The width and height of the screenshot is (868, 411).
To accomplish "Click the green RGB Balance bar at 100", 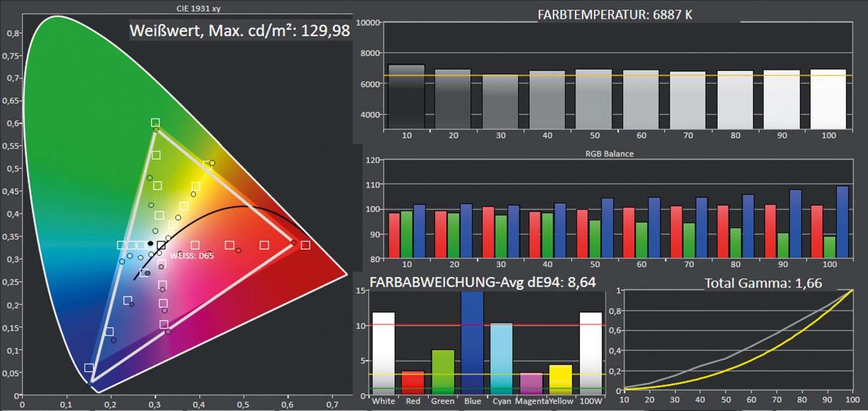I will pyautogui.click(x=829, y=247).
